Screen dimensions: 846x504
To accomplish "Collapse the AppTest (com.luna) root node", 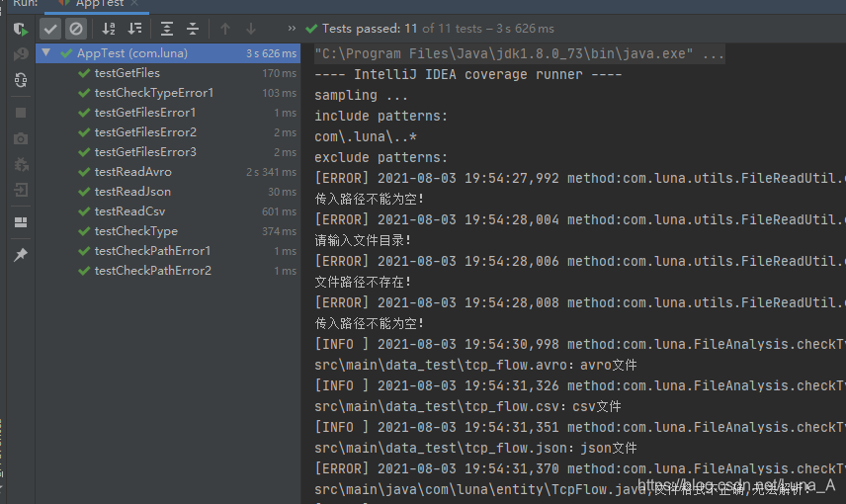I will 46,53.
